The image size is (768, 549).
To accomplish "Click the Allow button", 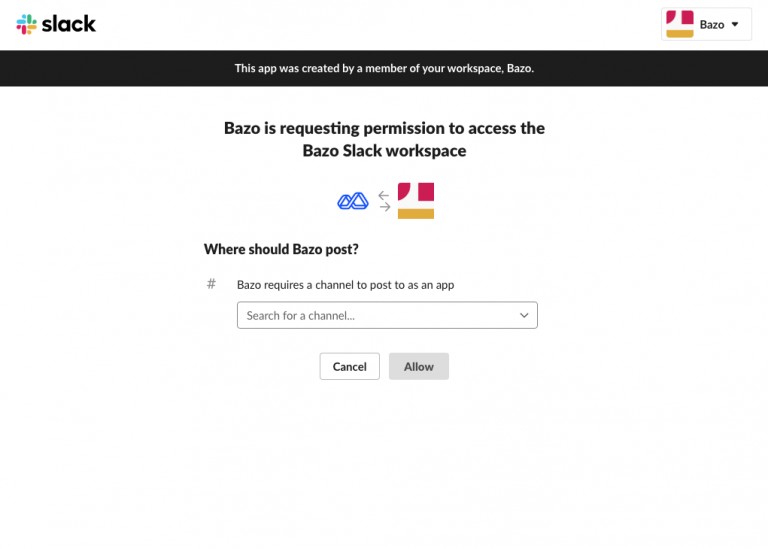I will 419,366.
